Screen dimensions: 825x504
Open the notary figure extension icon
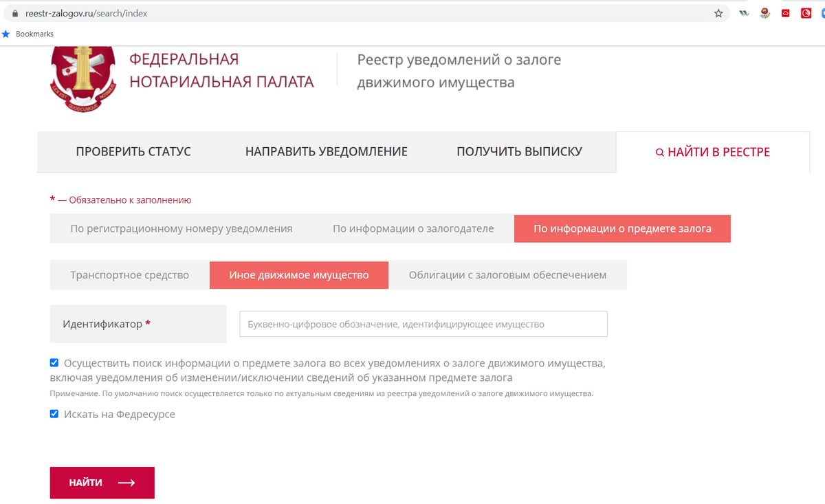(x=764, y=12)
